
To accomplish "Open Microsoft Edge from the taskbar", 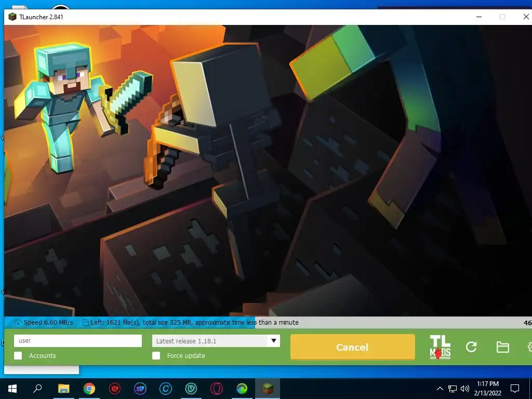I will pyautogui.click(x=242, y=389).
